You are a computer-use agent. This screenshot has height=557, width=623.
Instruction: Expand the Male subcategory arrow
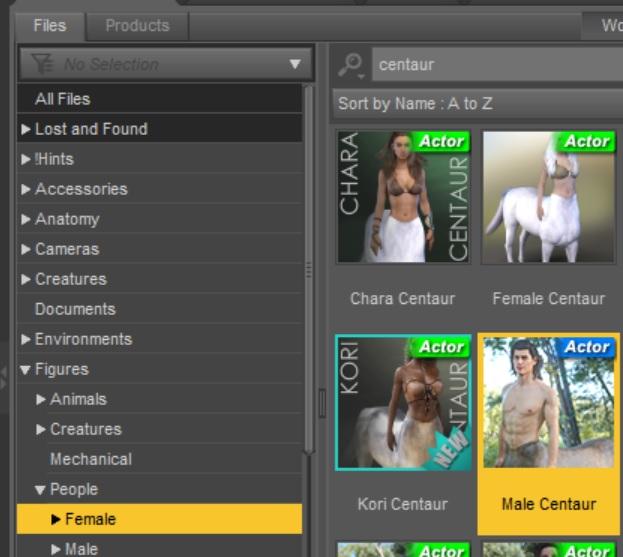tap(56, 549)
